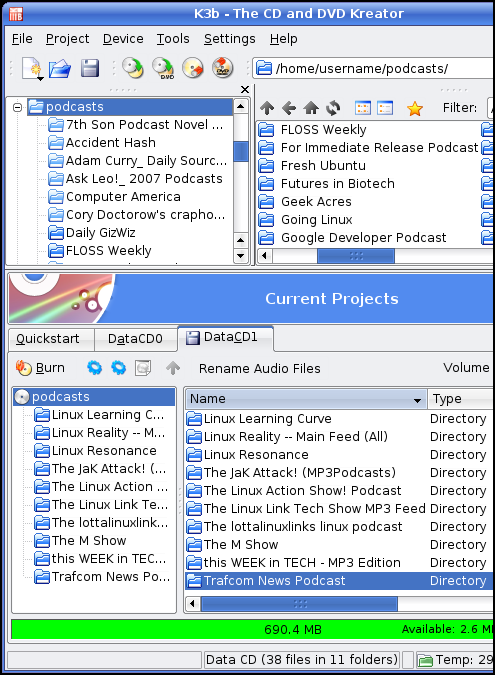Select The Linux Action Show! Podcast row
The image size is (495, 675).
point(339,490)
